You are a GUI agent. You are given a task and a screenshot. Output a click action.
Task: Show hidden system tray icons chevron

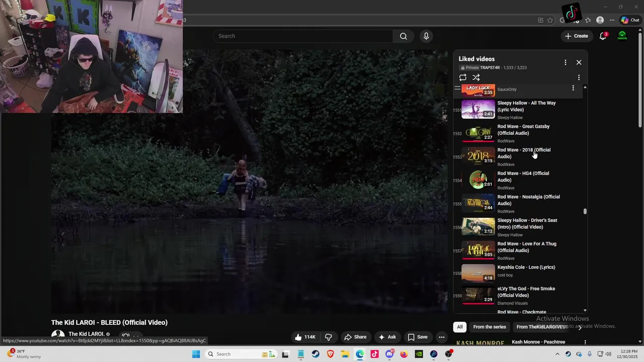pos(557,354)
